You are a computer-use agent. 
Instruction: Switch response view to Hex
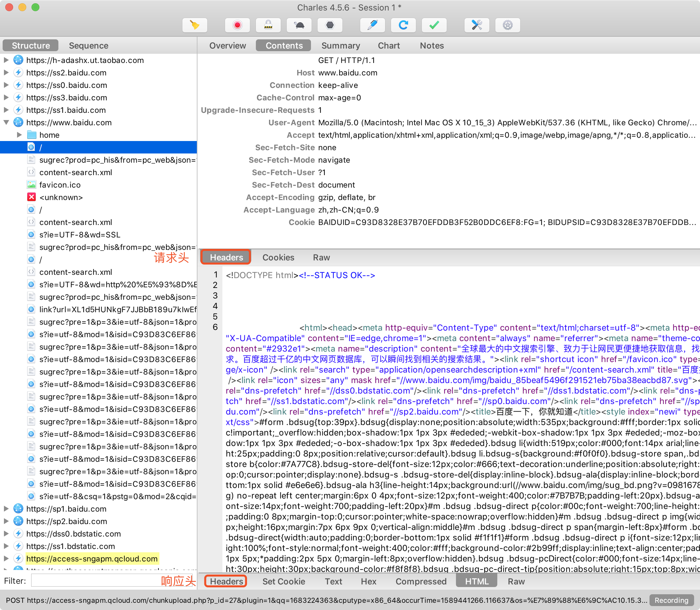pos(368,581)
